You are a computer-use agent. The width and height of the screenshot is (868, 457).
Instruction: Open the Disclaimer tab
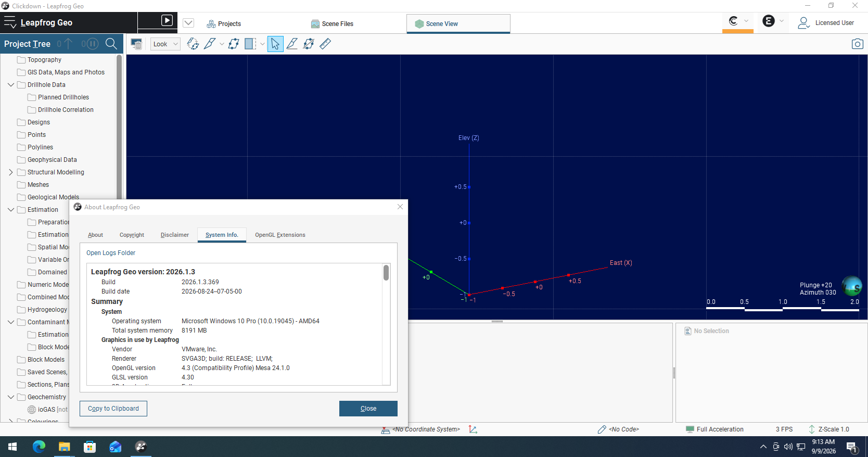coord(175,235)
